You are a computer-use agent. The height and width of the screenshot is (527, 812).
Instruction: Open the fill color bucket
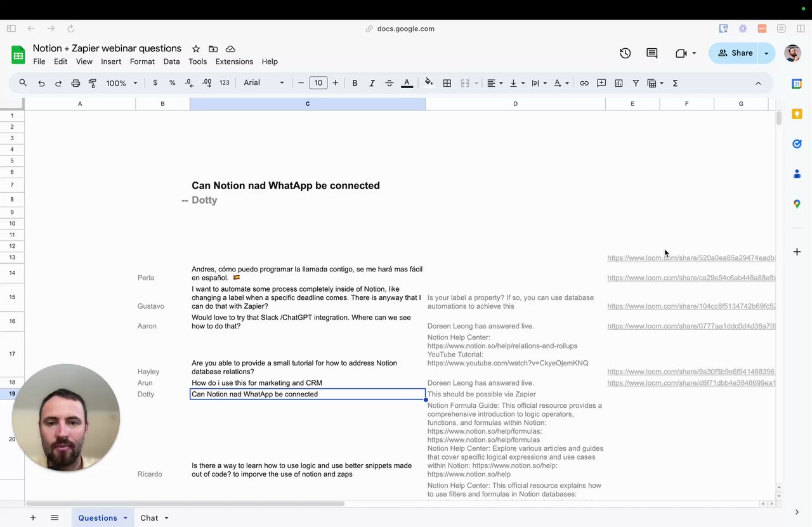(429, 82)
